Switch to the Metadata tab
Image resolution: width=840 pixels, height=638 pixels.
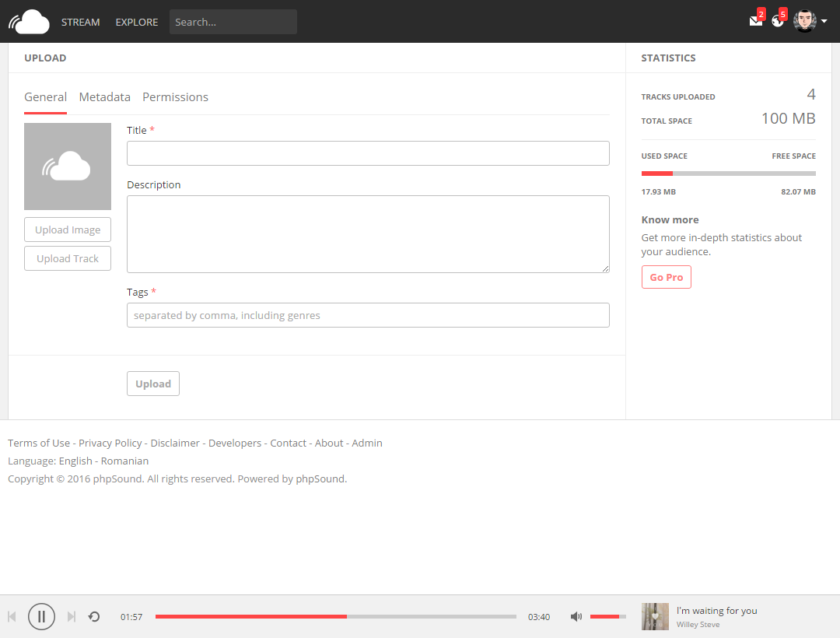(104, 97)
